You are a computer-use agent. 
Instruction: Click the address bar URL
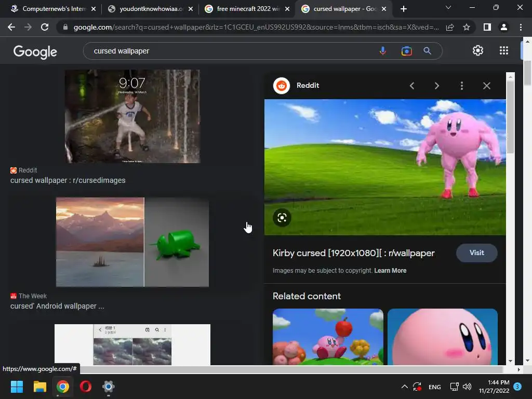point(256,27)
